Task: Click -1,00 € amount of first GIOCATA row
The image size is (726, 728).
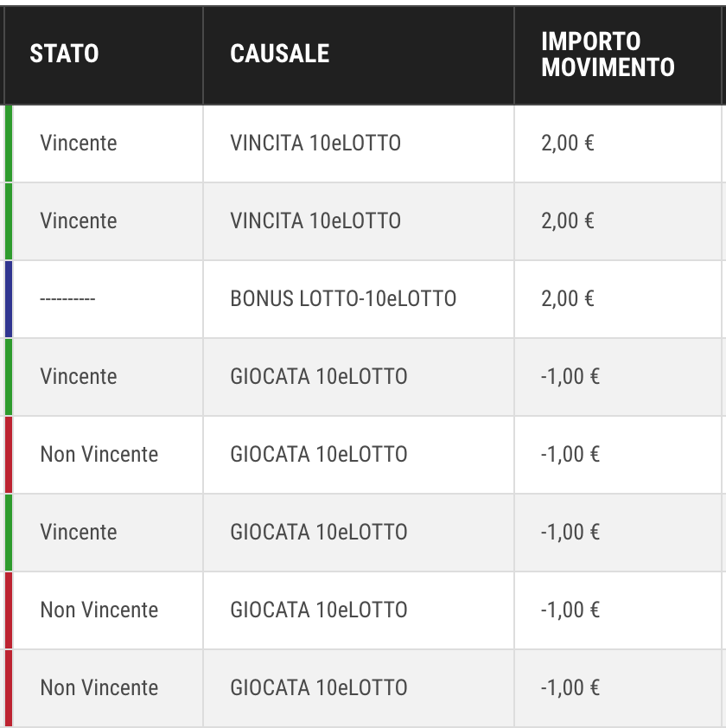Action: point(570,376)
